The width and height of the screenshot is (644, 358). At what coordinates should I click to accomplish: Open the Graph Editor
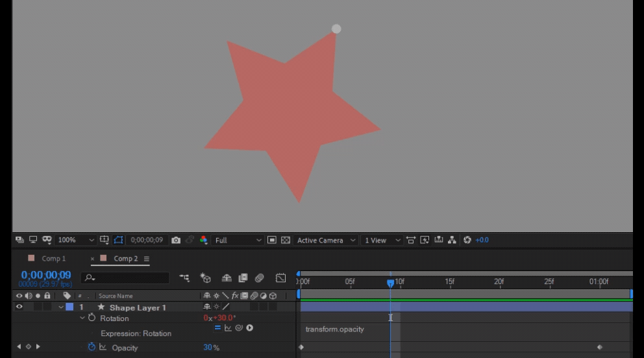[x=280, y=278]
